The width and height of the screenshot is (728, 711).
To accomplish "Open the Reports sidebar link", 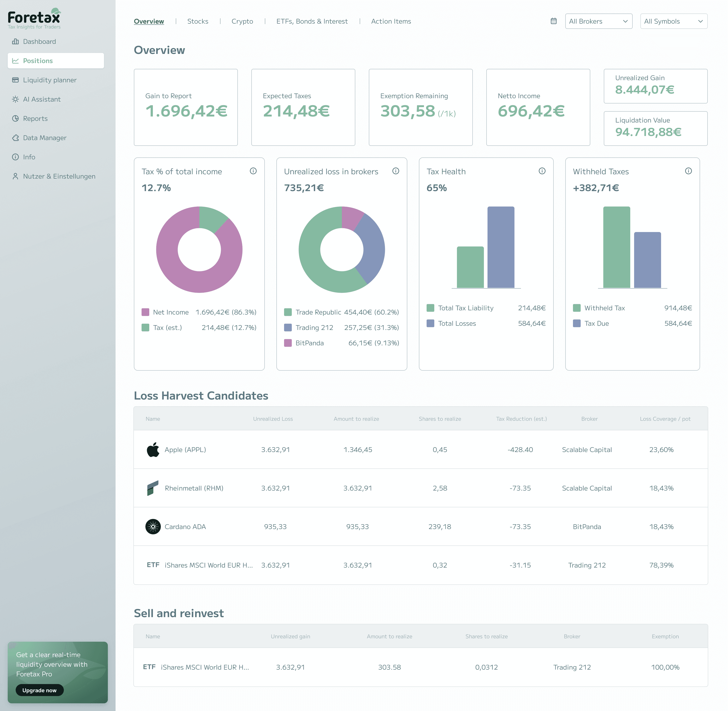I will (x=35, y=118).
